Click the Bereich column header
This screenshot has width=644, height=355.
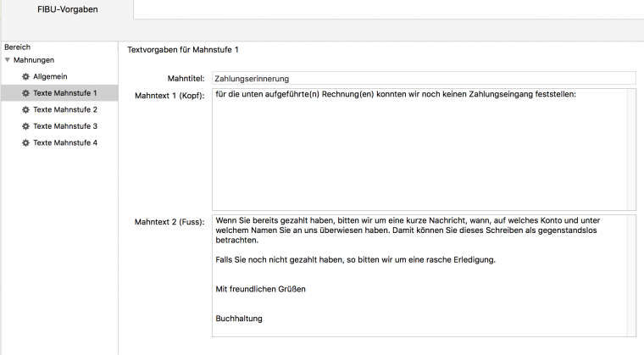(17, 47)
